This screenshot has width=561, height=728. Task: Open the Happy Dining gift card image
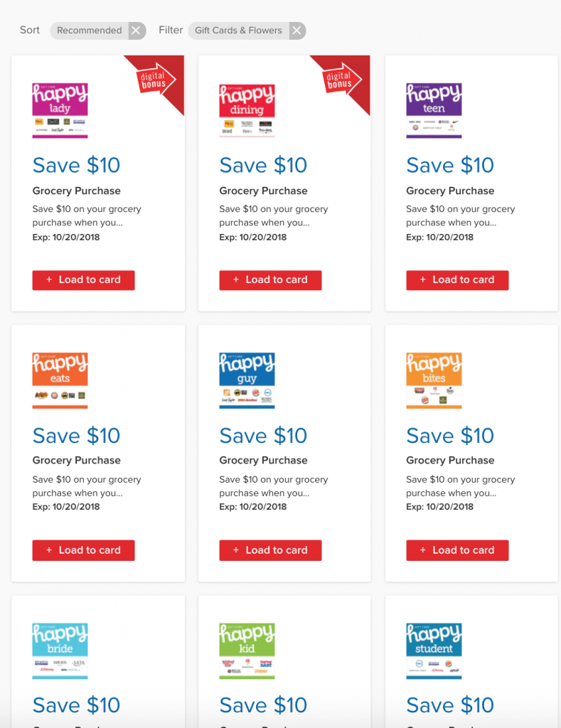click(247, 110)
